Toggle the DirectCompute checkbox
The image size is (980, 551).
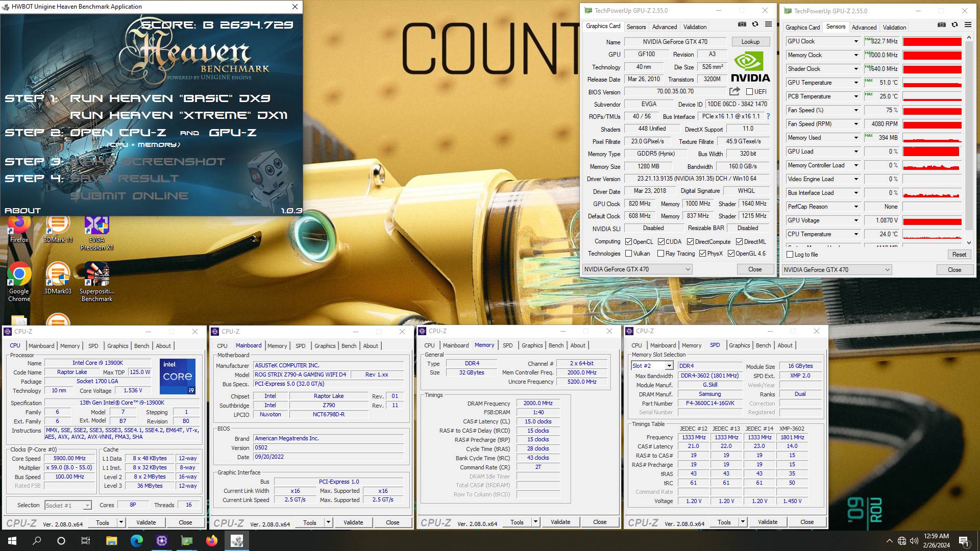pyautogui.click(x=690, y=242)
